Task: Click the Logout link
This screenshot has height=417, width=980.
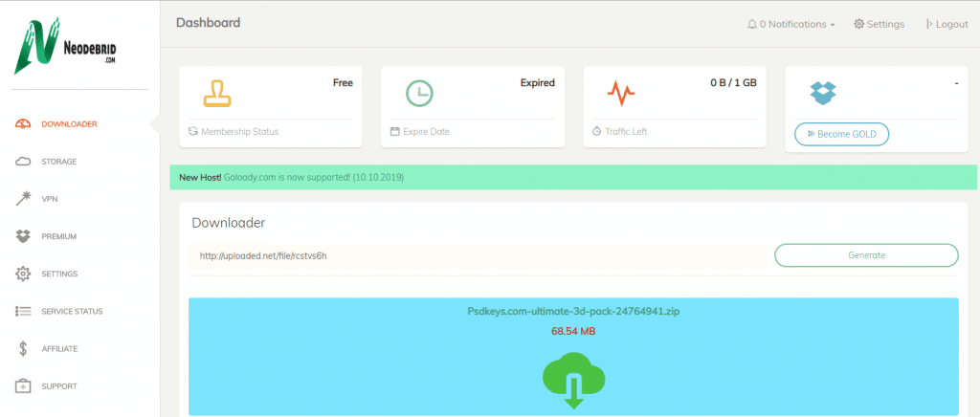Action: 947,24
